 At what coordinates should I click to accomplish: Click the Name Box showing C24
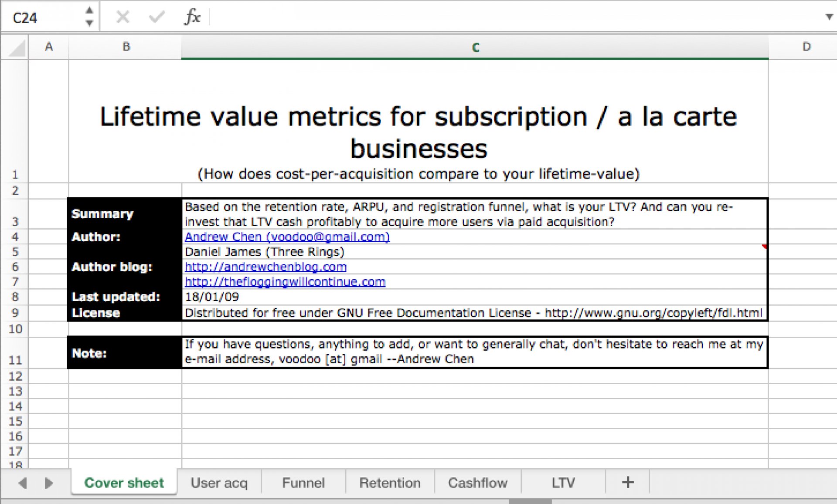pos(44,17)
